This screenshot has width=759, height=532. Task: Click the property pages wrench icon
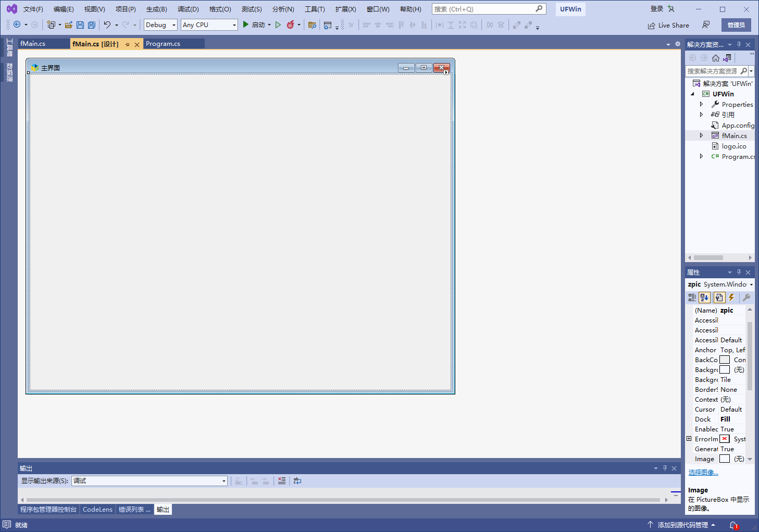[746, 298]
